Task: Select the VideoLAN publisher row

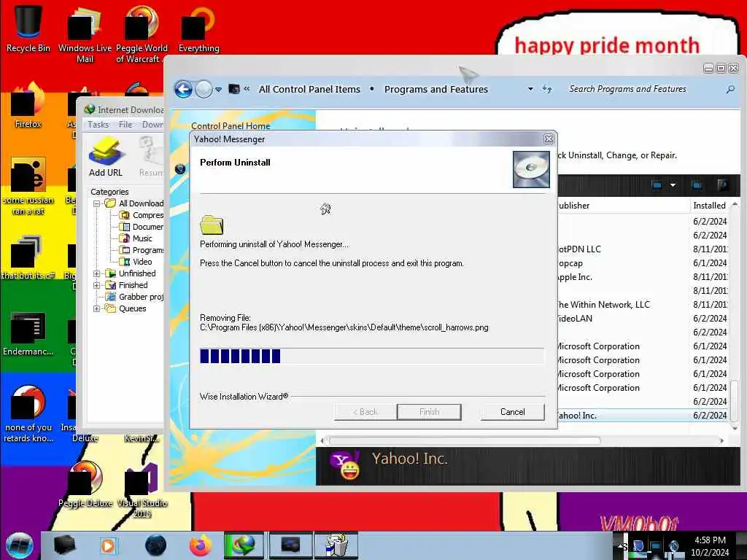Action: [x=643, y=318]
